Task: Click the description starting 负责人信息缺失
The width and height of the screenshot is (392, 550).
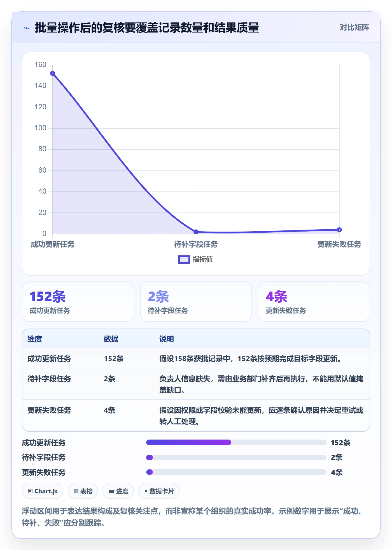Action: (262, 384)
